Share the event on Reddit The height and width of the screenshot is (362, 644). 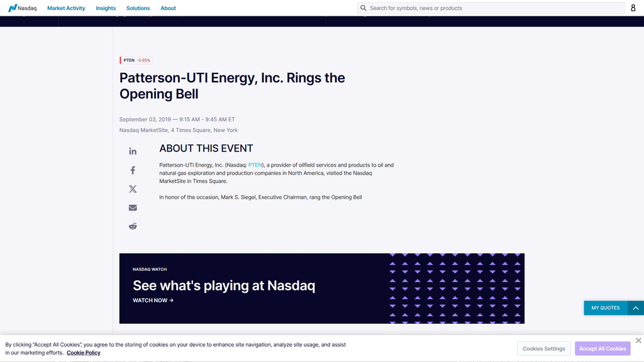click(x=133, y=226)
